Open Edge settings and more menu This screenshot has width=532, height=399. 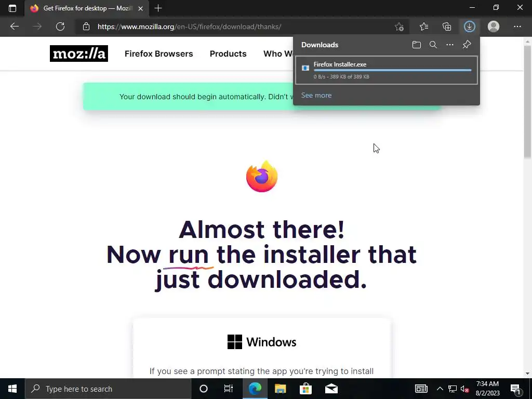click(x=517, y=26)
